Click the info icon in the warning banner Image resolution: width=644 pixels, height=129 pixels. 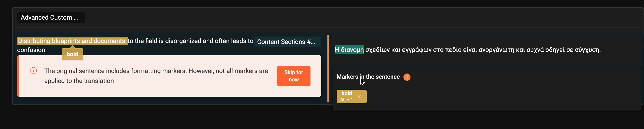click(x=33, y=71)
